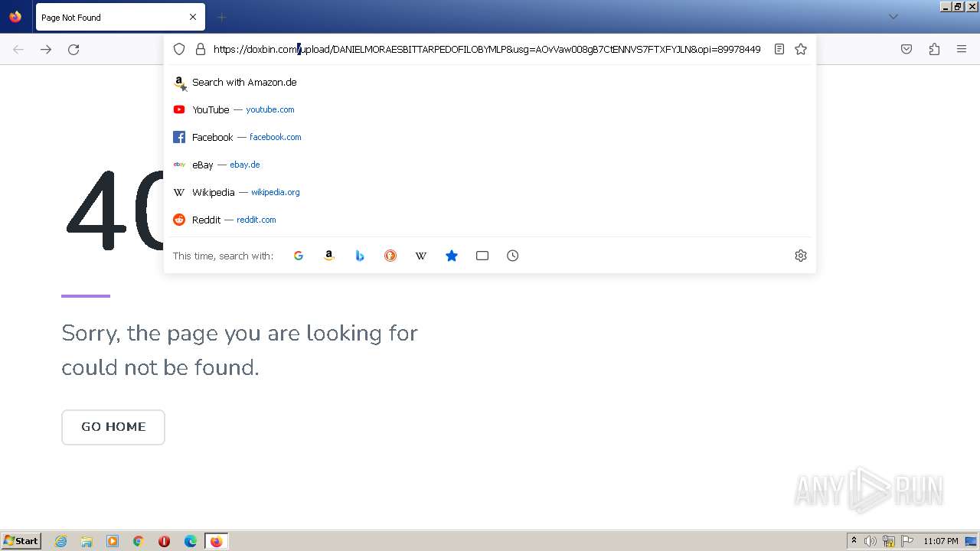Open the Save to Pocket icon
The width and height of the screenshot is (980, 551).
[906, 49]
